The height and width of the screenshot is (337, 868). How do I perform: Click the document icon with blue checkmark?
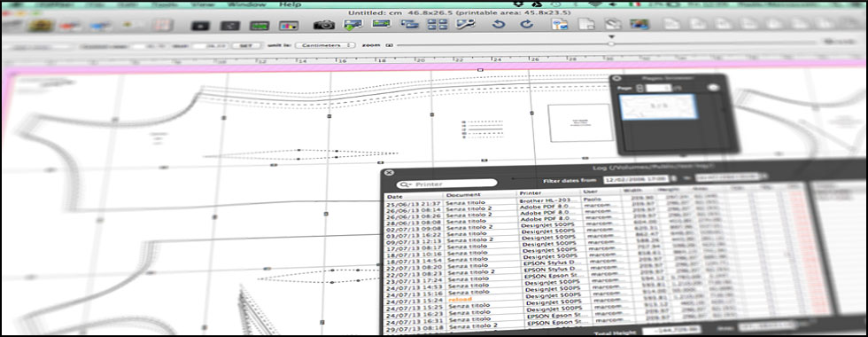coord(559,25)
